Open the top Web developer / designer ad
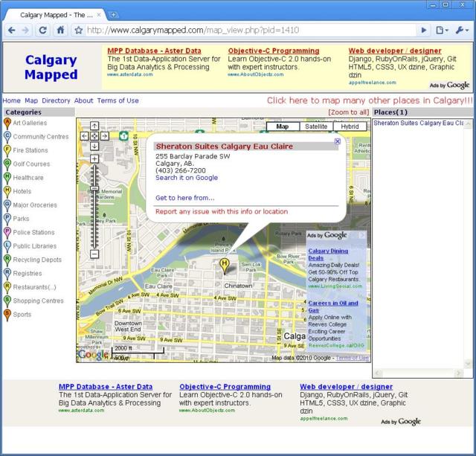 [x=395, y=51]
